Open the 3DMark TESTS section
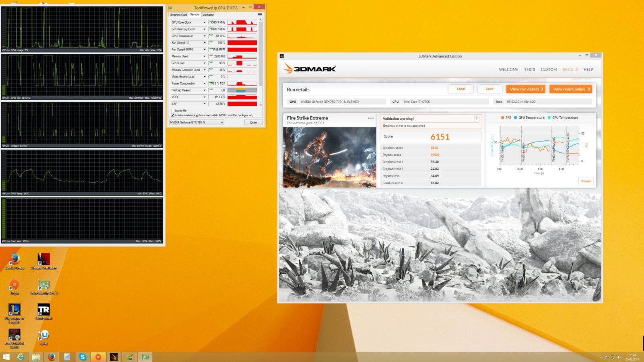The height and width of the screenshot is (362, 644). [x=530, y=70]
